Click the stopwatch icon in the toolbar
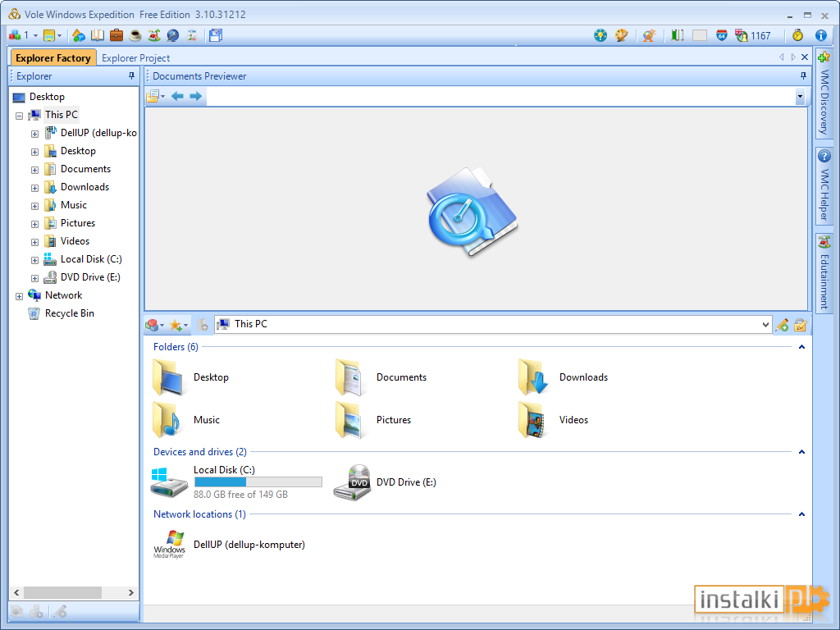This screenshot has height=630, width=840. [x=797, y=35]
